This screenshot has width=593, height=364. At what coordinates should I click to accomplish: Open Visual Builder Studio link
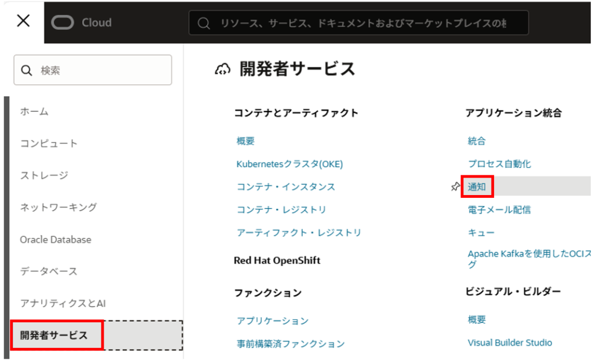[x=510, y=343]
